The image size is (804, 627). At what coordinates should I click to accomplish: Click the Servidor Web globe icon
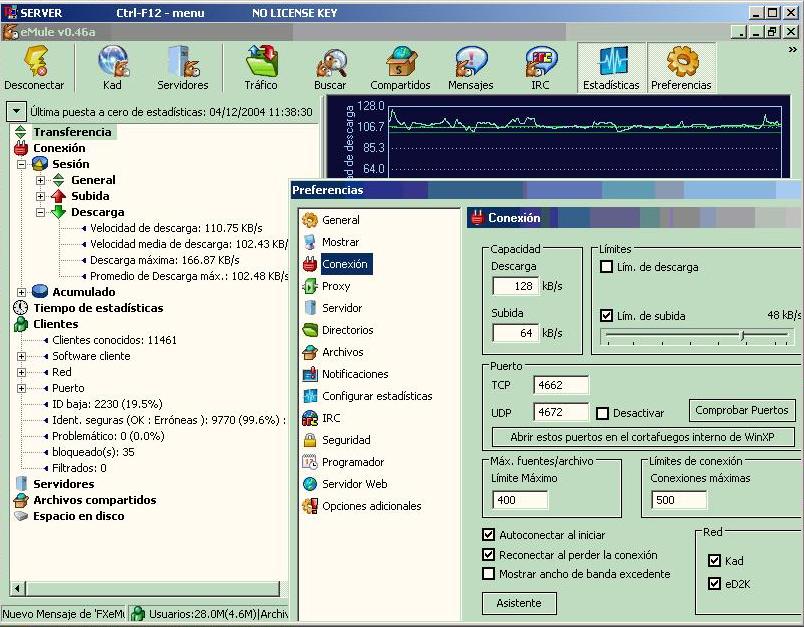tap(310, 483)
